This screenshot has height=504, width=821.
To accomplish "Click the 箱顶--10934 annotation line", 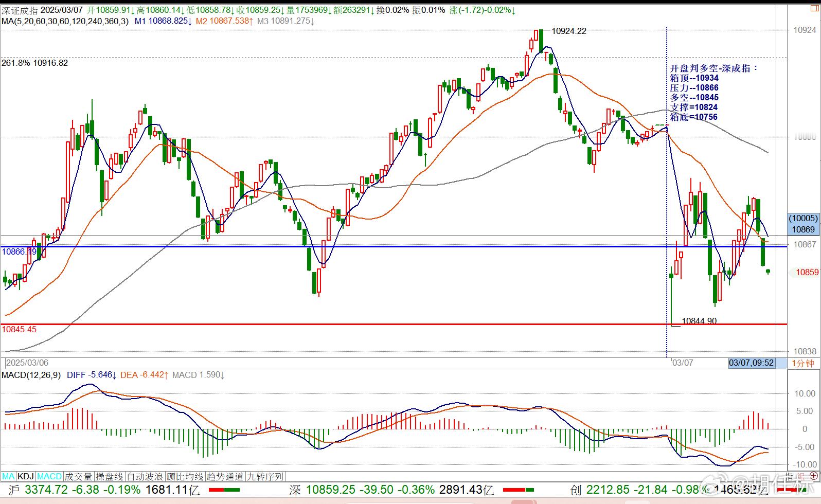I will click(694, 78).
